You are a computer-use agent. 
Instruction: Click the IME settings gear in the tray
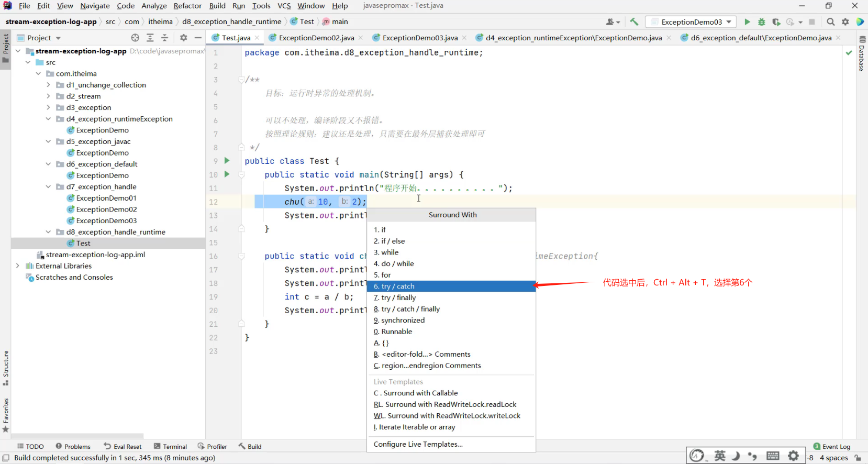[793, 456]
